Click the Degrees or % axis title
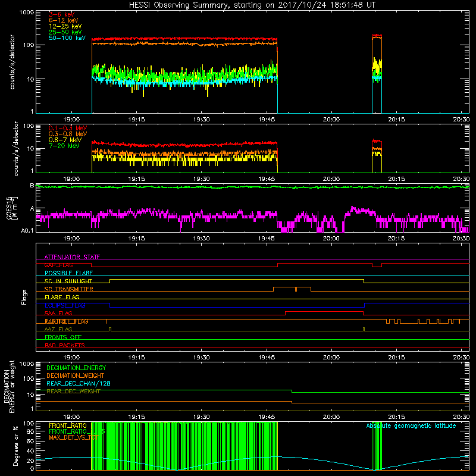The image size is (476, 476). 15,446
